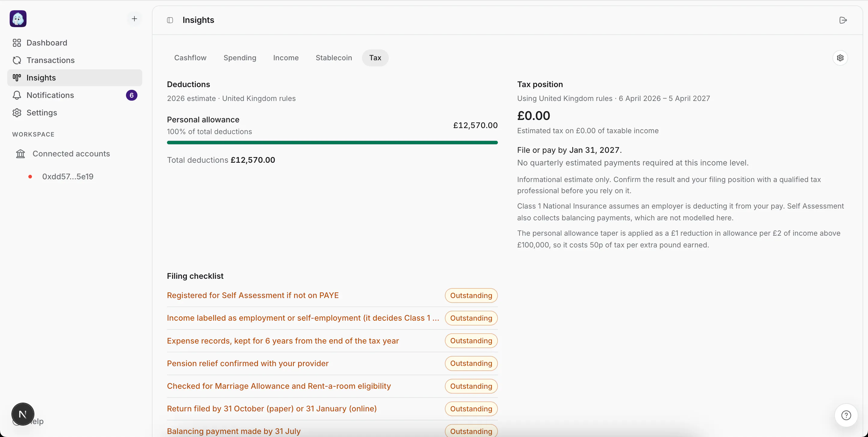Screen dimensions: 868x437
Task: Click the Dashboard grid icon
Action: pos(17,43)
